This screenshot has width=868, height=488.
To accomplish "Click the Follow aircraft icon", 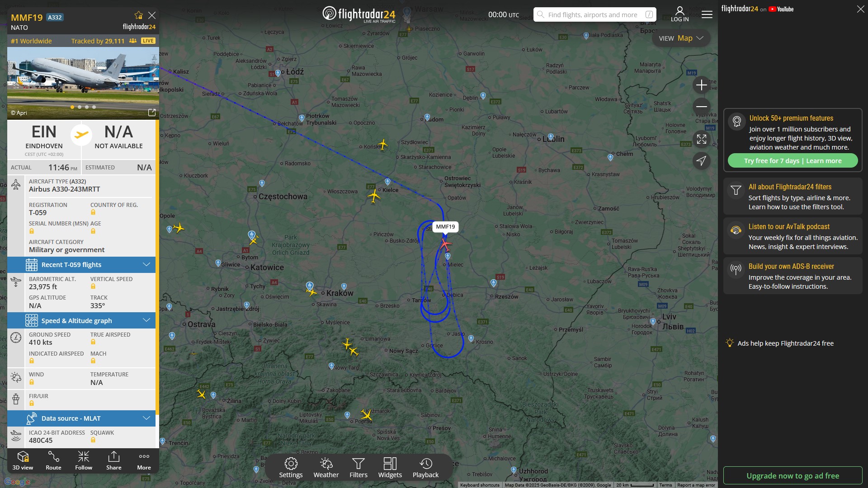I will coord(84,460).
